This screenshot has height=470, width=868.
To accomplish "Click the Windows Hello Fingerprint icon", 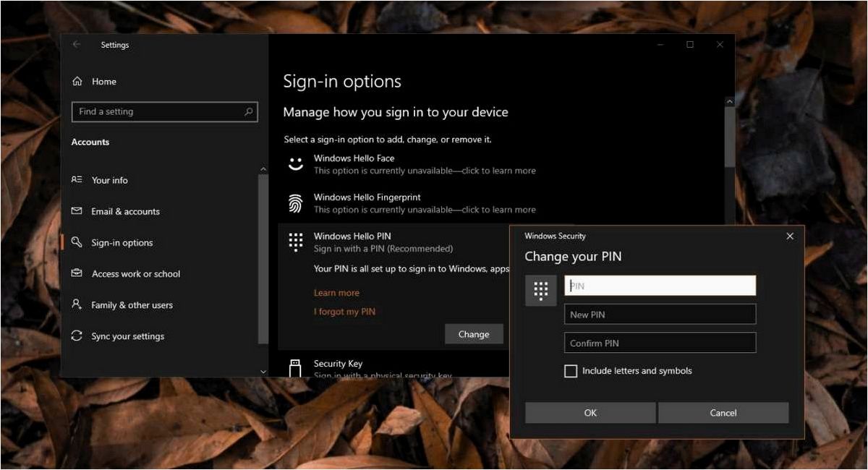I will point(295,203).
